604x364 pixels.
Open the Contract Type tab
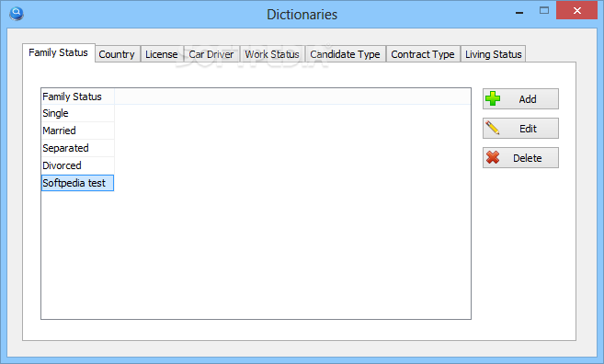(x=423, y=54)
